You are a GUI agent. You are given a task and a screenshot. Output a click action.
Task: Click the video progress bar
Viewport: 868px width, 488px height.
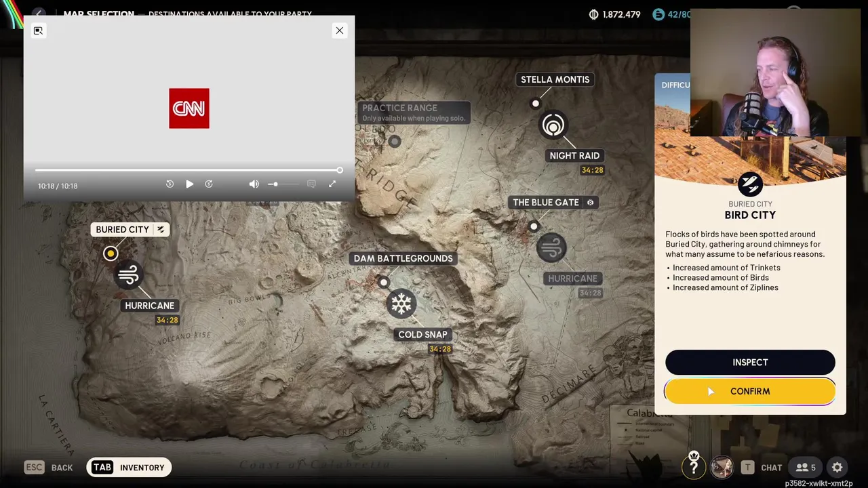pyautogui.click(x=188, y=170)
